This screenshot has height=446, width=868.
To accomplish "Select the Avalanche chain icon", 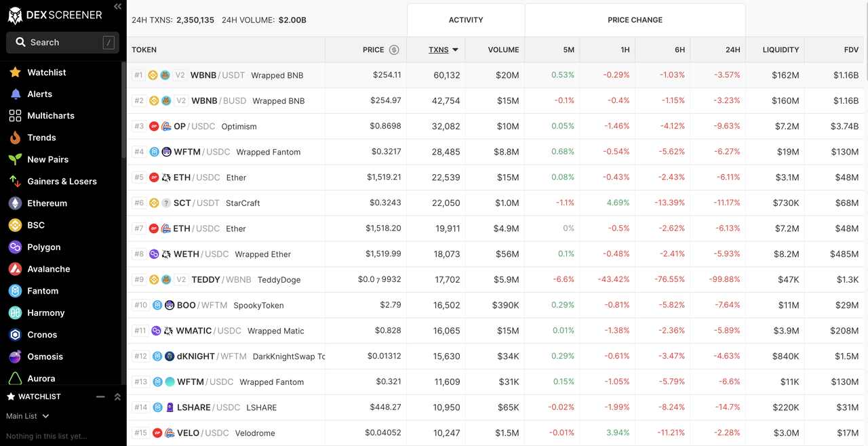I will [15, 269].
